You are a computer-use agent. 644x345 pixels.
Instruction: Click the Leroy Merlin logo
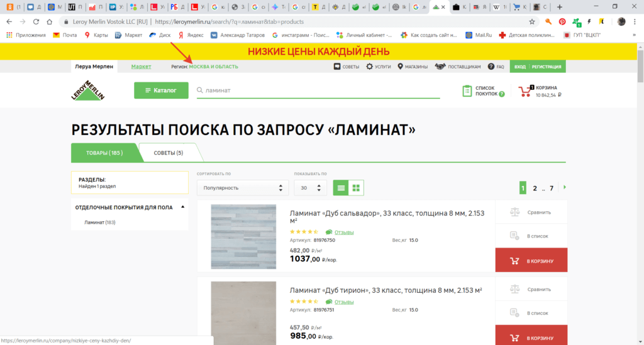pyautogui.click(x=87, y=90)
